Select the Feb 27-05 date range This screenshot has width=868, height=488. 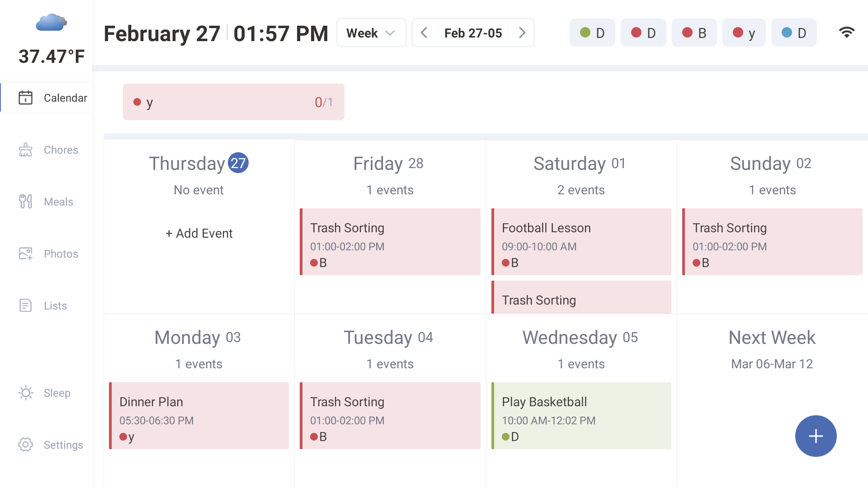click(473, 32)
